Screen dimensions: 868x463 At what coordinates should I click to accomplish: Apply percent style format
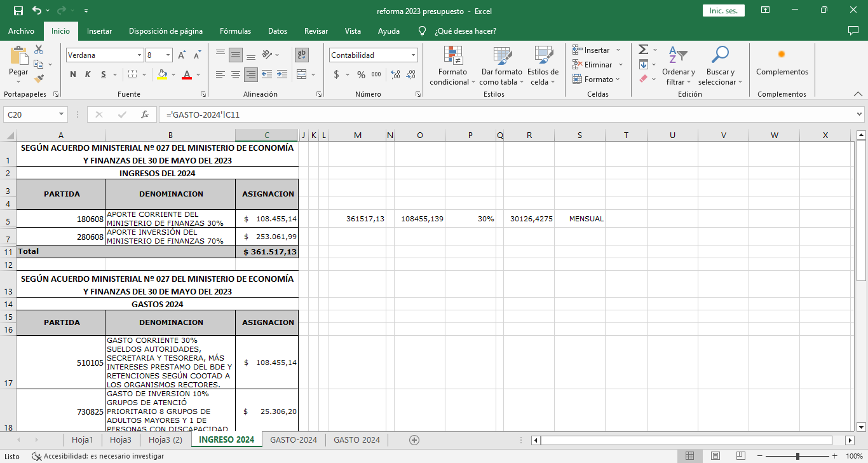click(361, 74)
